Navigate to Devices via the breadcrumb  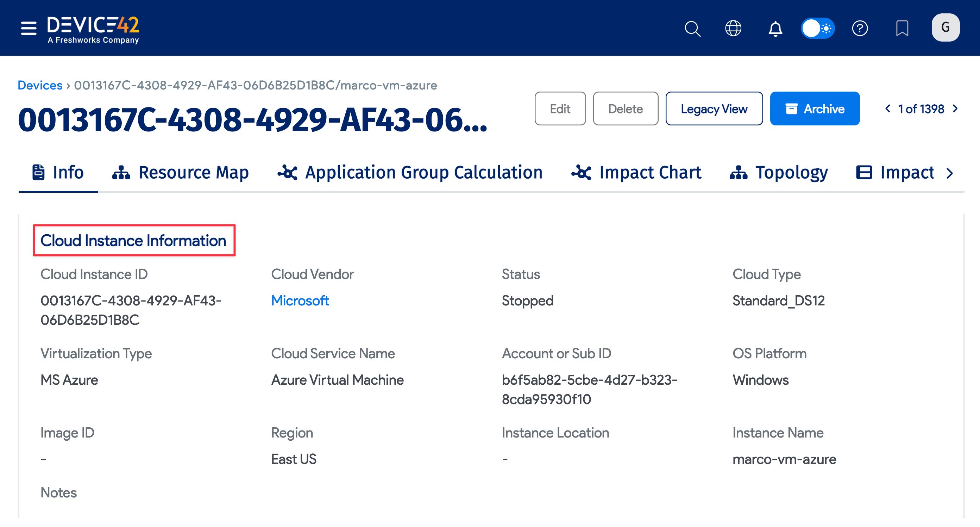tap(39, 85)
